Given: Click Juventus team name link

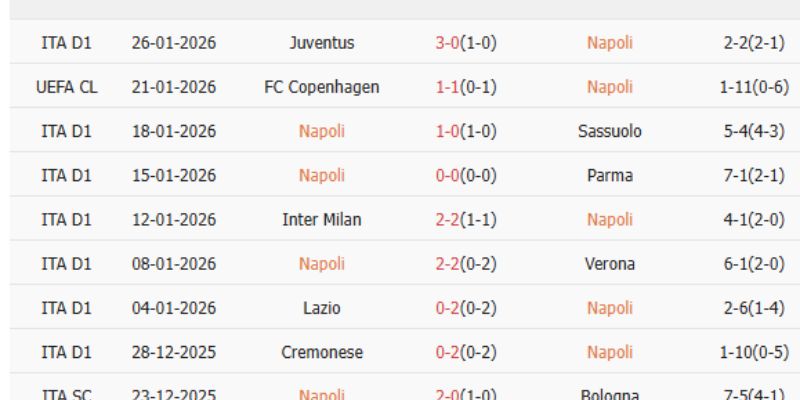Looking at the screenshot, I should pyautogui.click(x=320, y=43).
